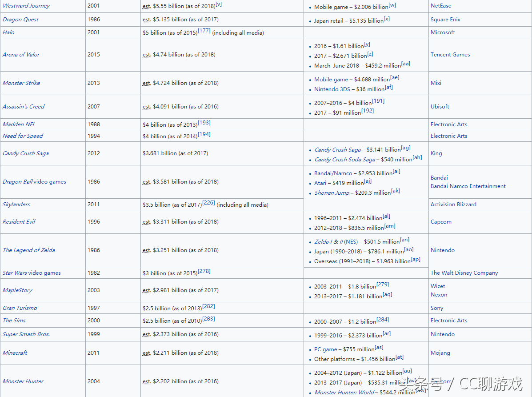The height and width of the screenshot is (397, 532).
Task: Follow the Skylanders franchise link
Action: coord(16,205)
